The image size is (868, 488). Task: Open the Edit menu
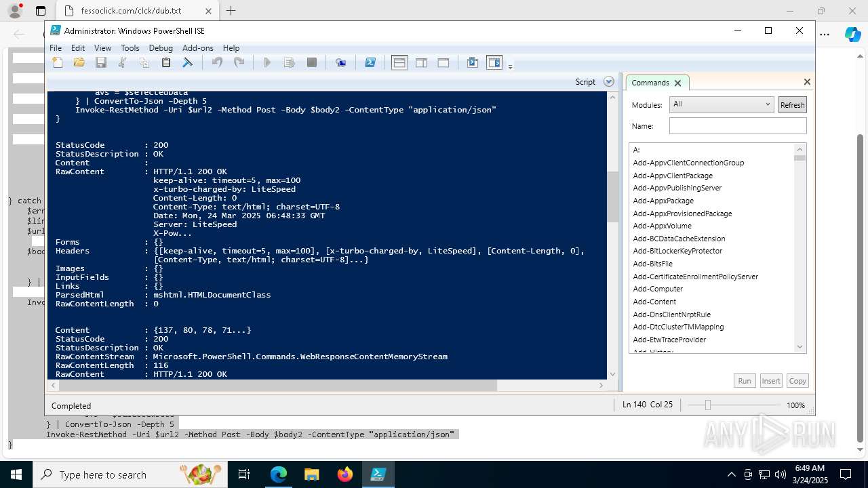[78, 48]
